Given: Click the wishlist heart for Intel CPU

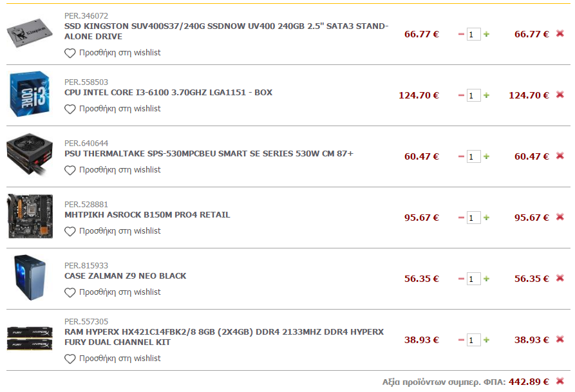Looking at the screenshot, I should coord(70,109).
